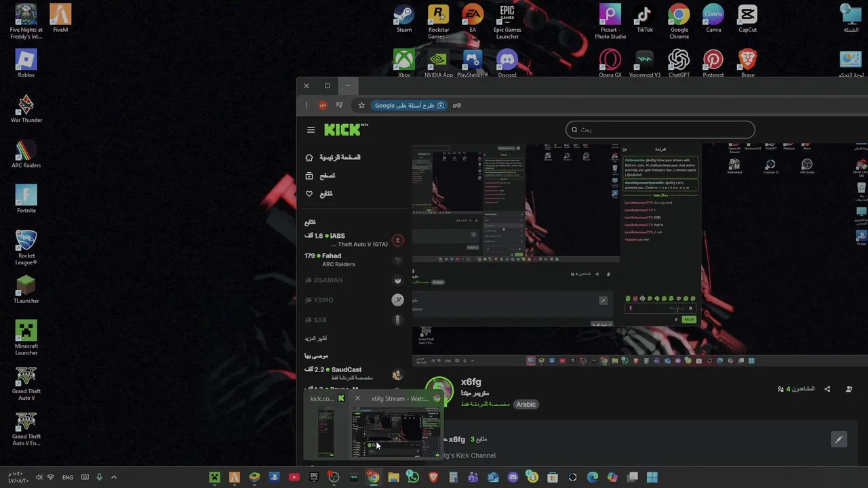Open the Discord desktop shortcut
This screenshot has height=488, width=868.
507,64
